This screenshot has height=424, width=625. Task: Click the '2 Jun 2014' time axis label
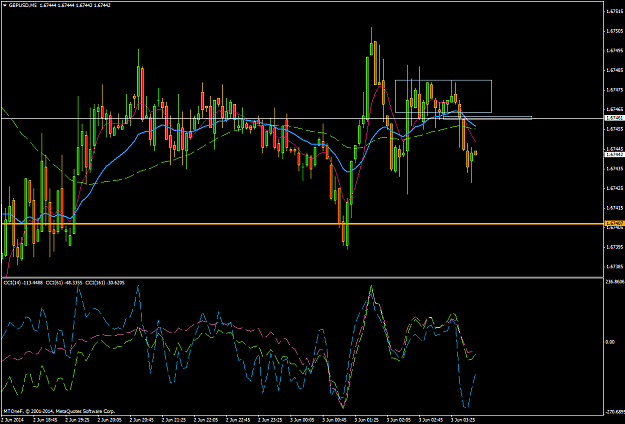coord(10,420)
